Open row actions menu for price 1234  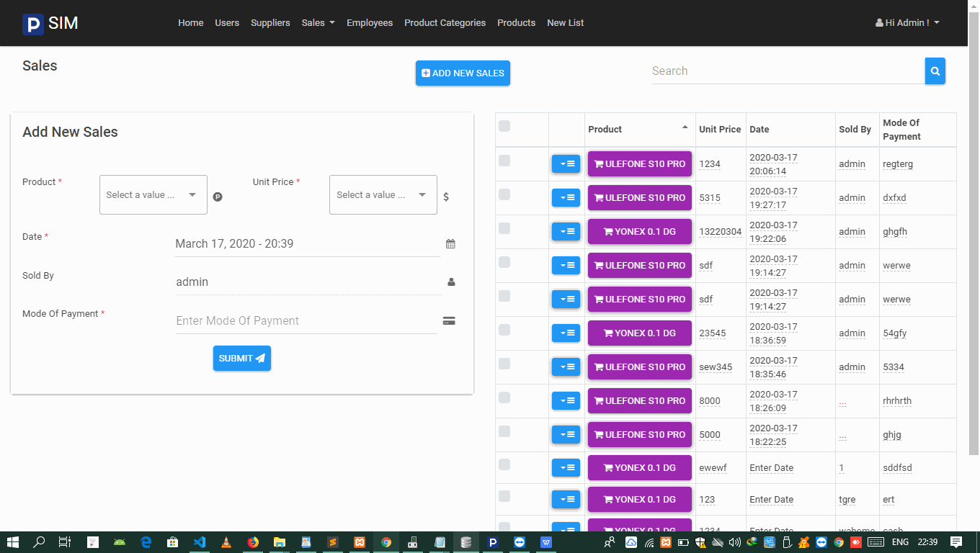[x=566, y=164]
